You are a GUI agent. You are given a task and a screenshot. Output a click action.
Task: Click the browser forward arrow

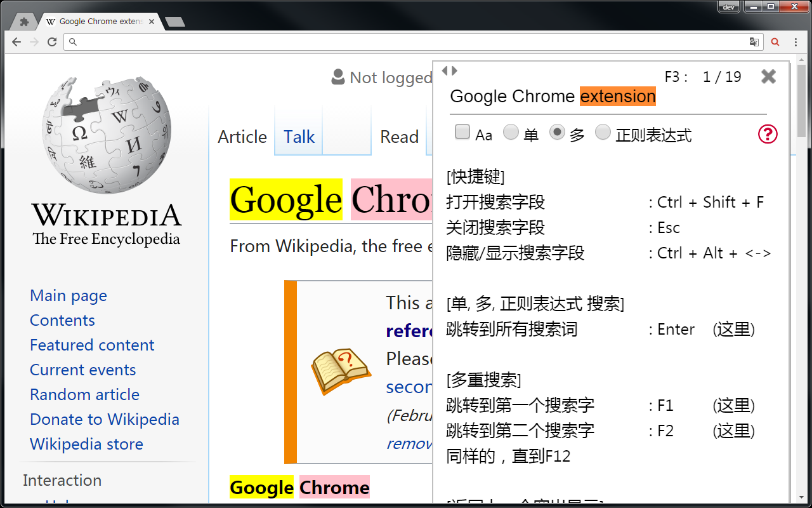34,42
